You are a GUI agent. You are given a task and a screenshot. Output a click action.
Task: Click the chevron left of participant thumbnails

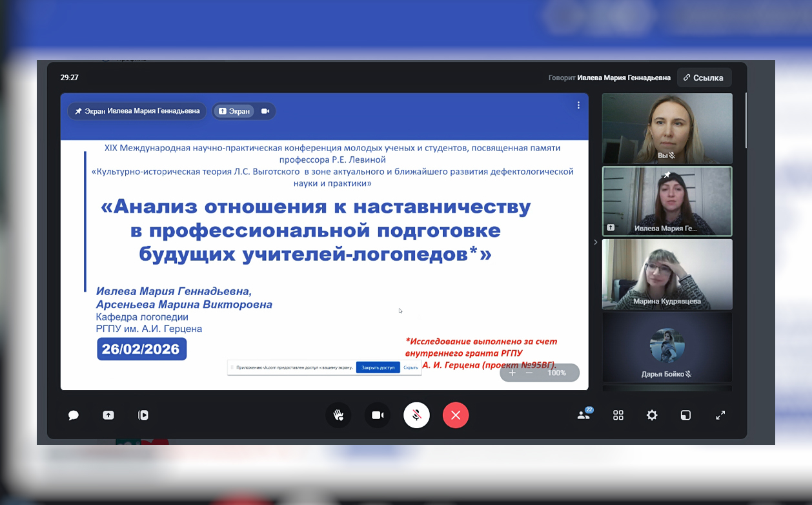[594, 242]
